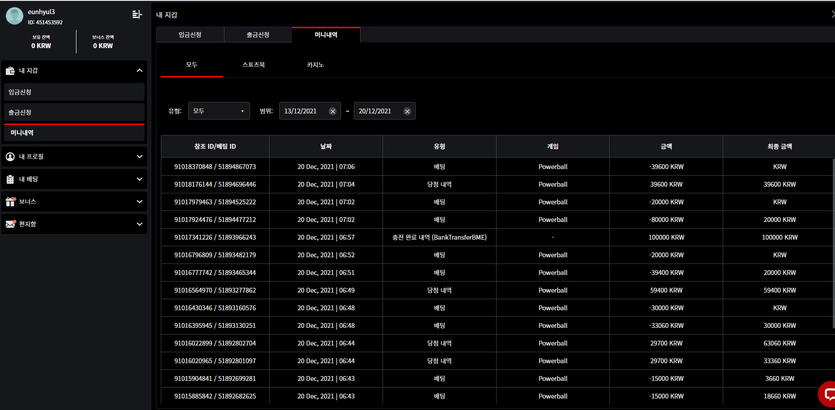Screen dimensions: 835x410
Task: Select the 모두 filter tab
Action: point(192,65)
